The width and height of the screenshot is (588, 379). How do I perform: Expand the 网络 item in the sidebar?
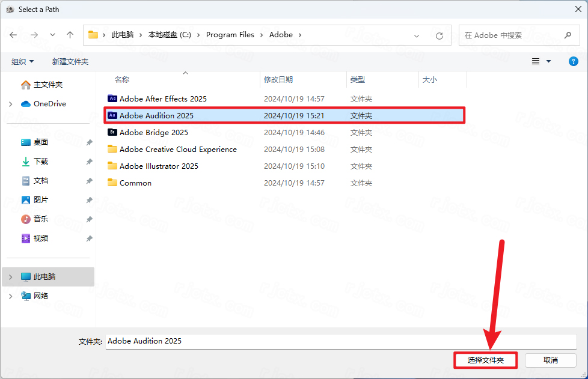click(11, 296)
